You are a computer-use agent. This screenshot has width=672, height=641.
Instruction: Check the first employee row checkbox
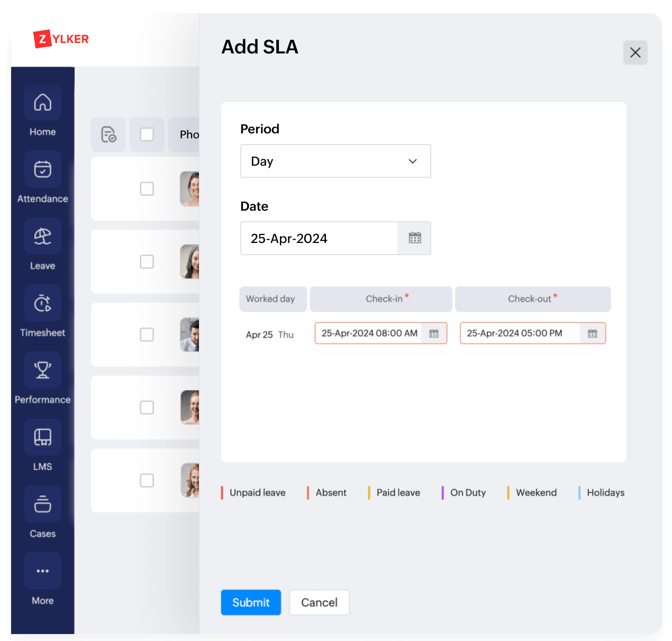(147, 189)
